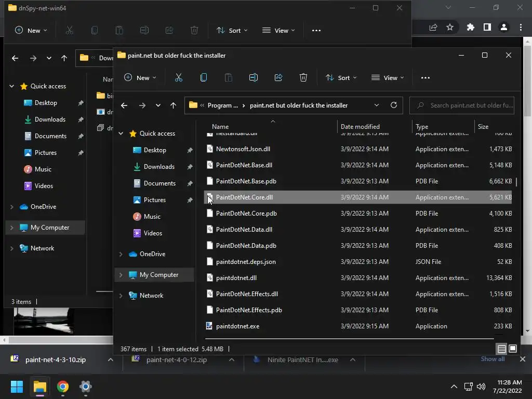This screenshot has height=399, width=532.
Task: Open Chrome profile icon
Action: [x=504, y=27]
